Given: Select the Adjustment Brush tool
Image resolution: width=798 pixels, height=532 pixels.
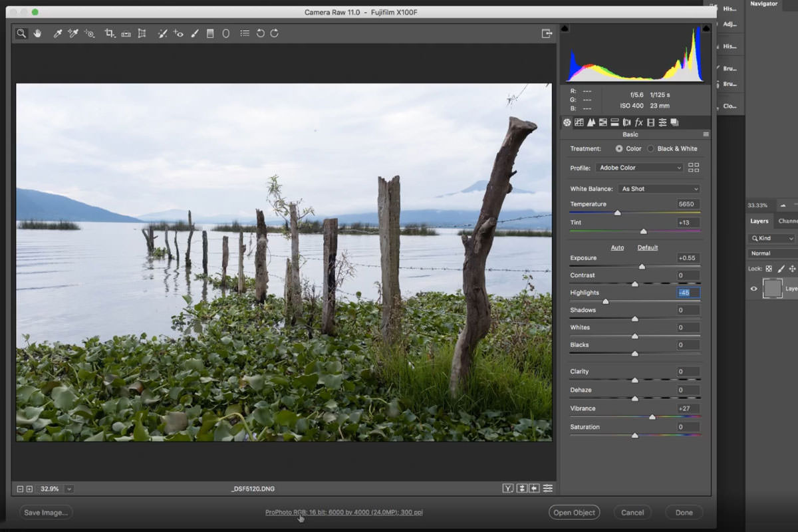Looking at the screenshot, I should (194, 33).
